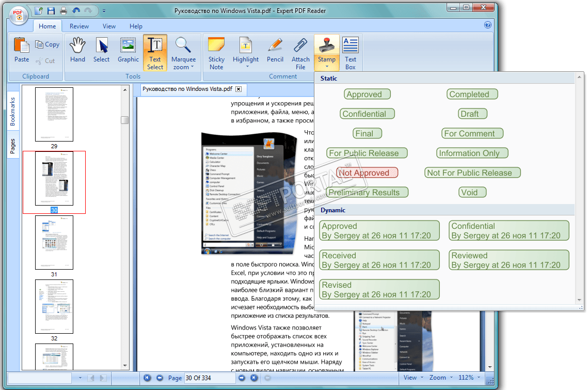Image resolution: width=588 pixels, height=390 pixels.
Task: Click the Highlight tool icon
Action: [246, 46]
